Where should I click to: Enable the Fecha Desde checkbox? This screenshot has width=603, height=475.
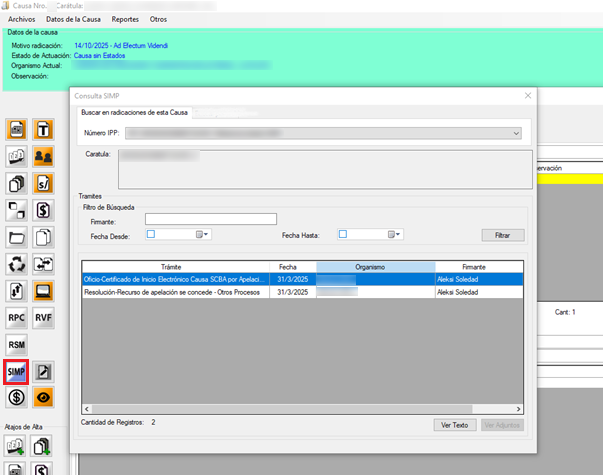pyautogui.click(x=151, y=235)
